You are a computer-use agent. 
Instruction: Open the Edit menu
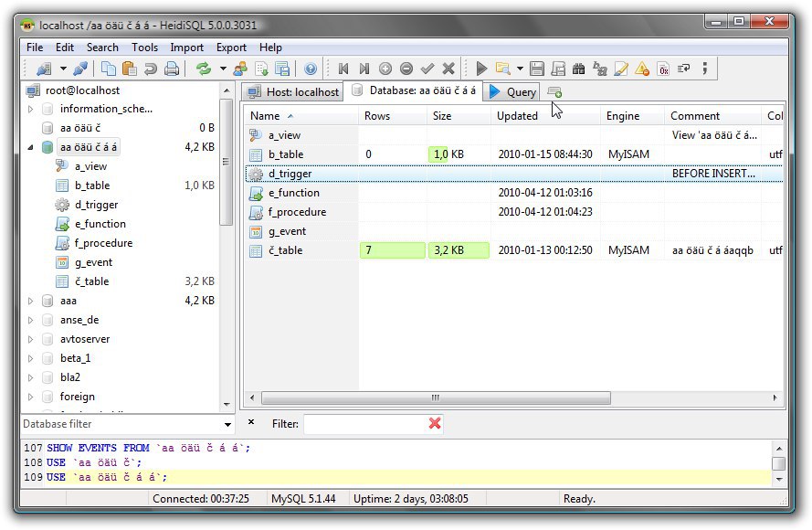point(65,48)
